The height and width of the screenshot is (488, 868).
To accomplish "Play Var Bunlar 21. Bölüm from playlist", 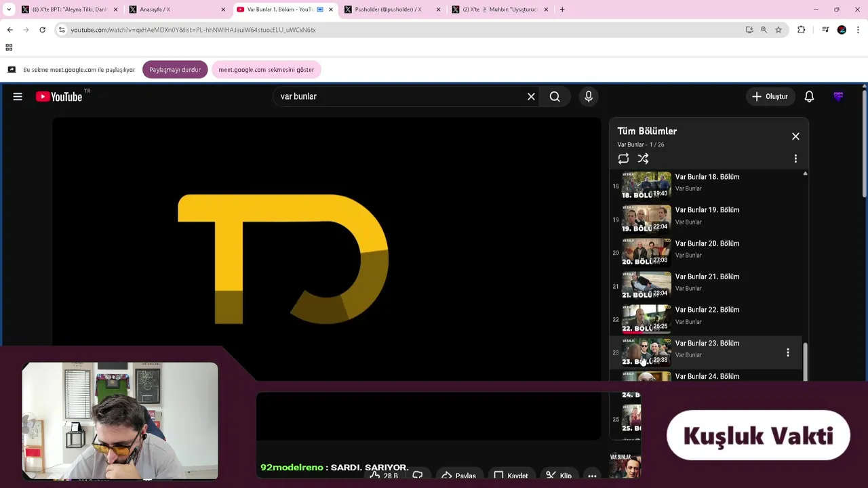I will tap(705, 285).
